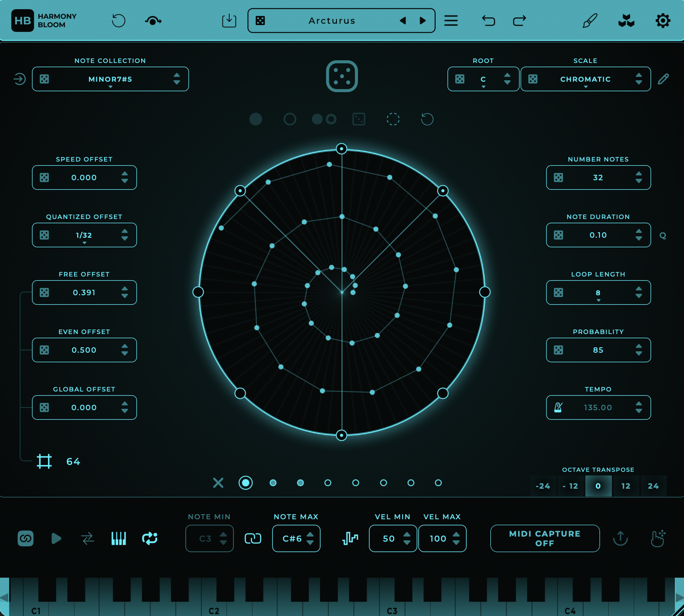Select the piano keyboard icon in the bottom bar
Viewport: 684px width, 616px height.
[x=118, y=538]
